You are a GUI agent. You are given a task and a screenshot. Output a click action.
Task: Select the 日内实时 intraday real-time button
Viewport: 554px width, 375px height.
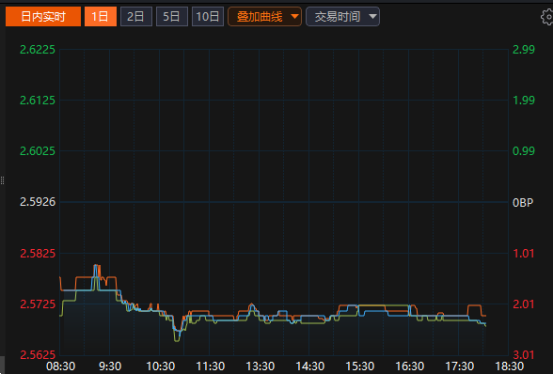point(43,17)
